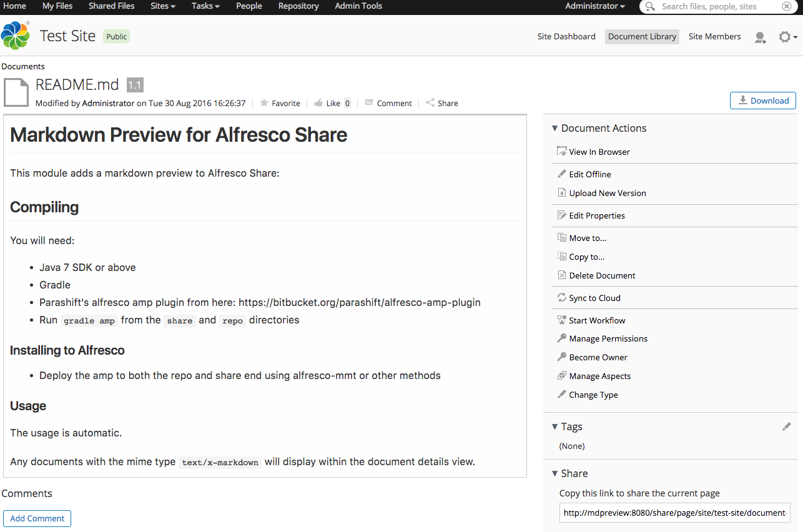Click the Comment speech icon
Viewport: 803px width, 532px height.
click(x=369, y=102)
